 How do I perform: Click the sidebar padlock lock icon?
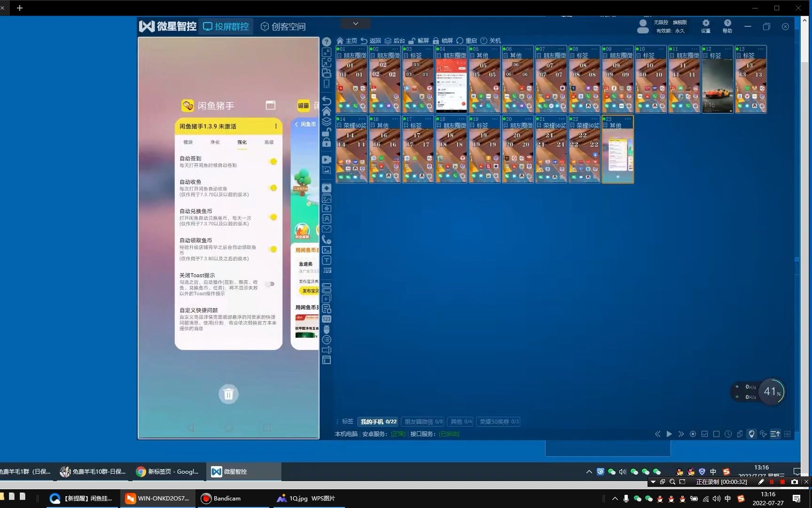(327, 143)
